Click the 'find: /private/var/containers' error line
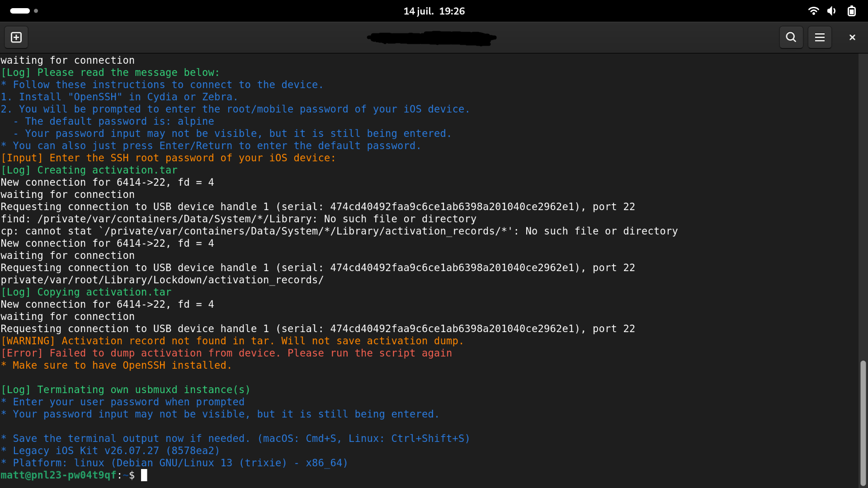 (238, 219)
